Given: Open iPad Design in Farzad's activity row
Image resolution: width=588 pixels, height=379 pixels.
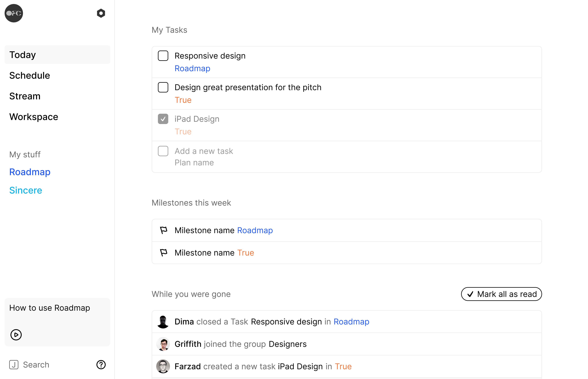Looking at the screenshot, I should click(x=300, y=367).
